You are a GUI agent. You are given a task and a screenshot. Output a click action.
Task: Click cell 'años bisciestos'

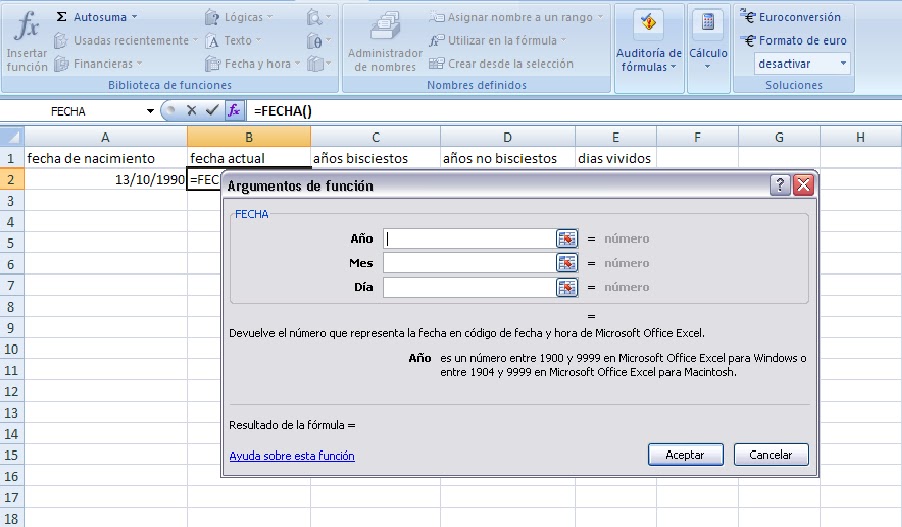pos(376,158)
